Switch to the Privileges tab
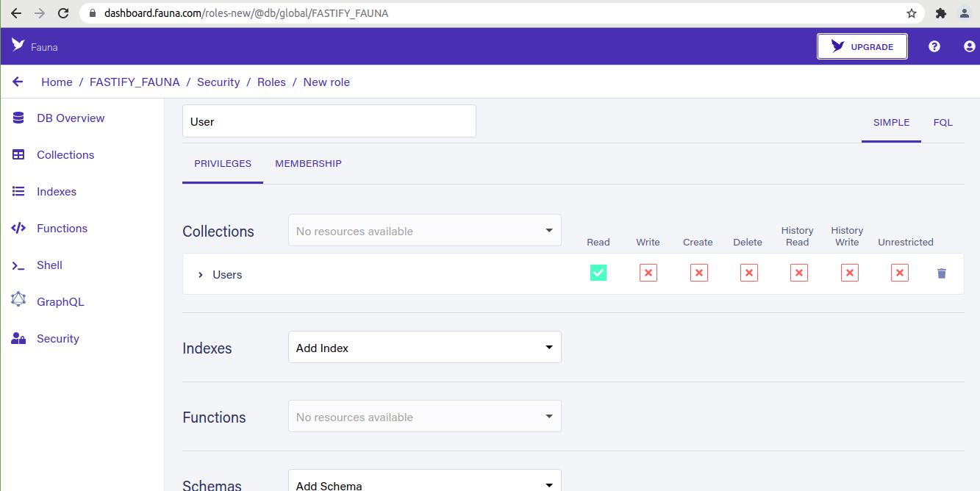980x491 pixels. tap(223, 163)
